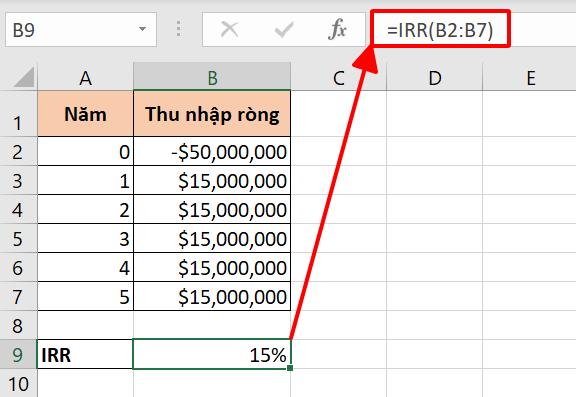Open the Name Box dropdown arrow
The width and height of the screenshot is (576, 397).
pyautogui.click(x=143, y=29)
